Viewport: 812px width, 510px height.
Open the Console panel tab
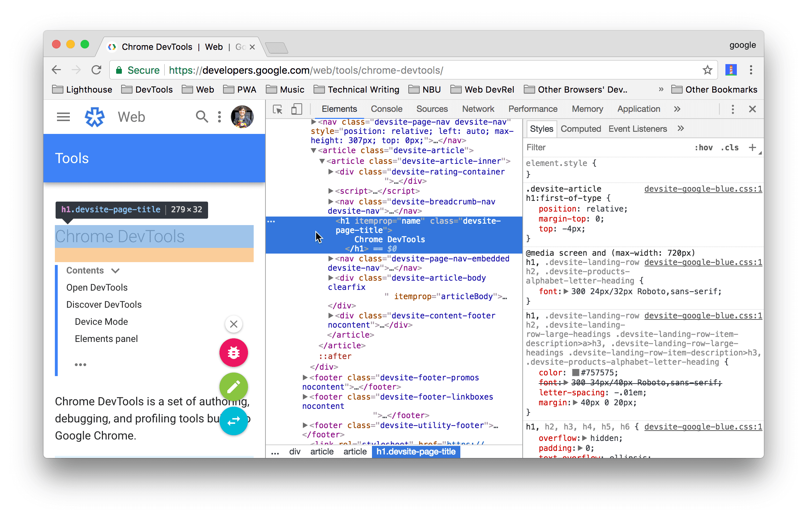point(387,109)
